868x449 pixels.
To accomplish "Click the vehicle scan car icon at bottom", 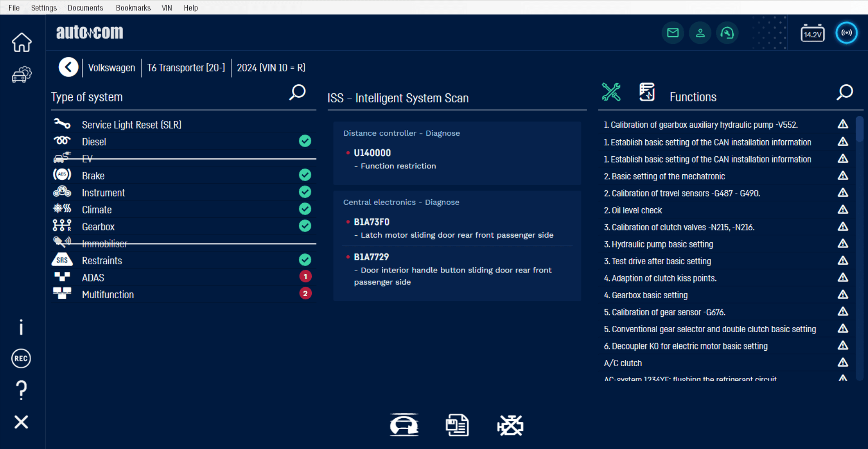I will coord(404,425).
